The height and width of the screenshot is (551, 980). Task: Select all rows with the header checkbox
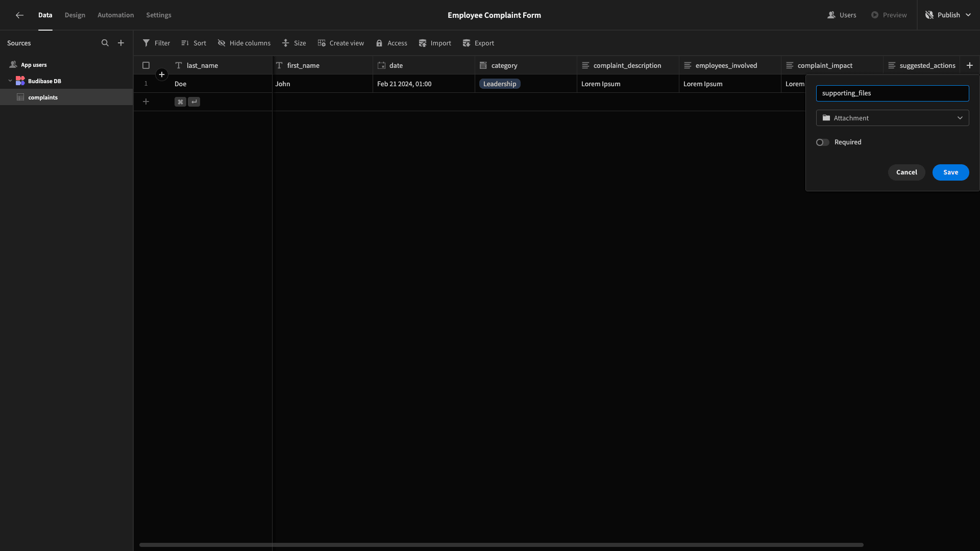pyautogui.click(x=146, y=65)
